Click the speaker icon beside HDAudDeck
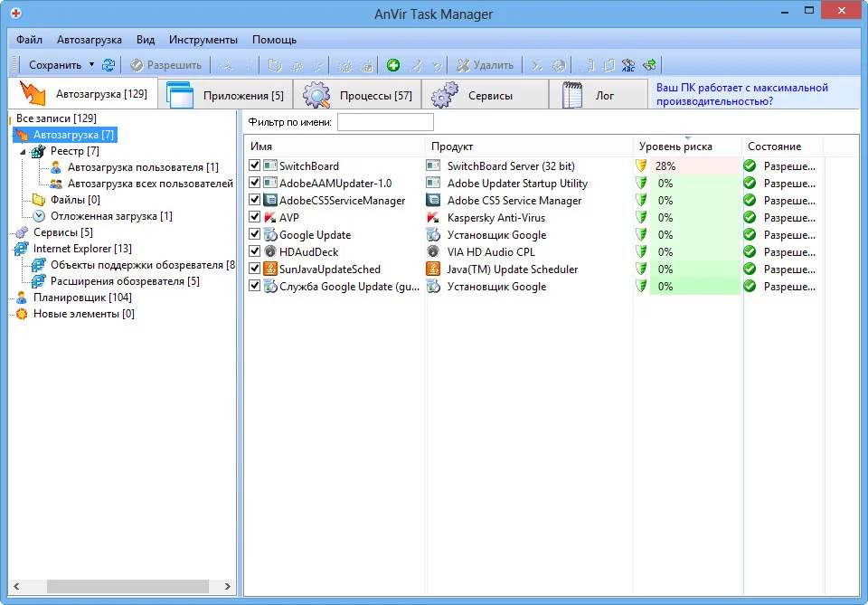Screen dimensions: 868x605 click(270, 251)
